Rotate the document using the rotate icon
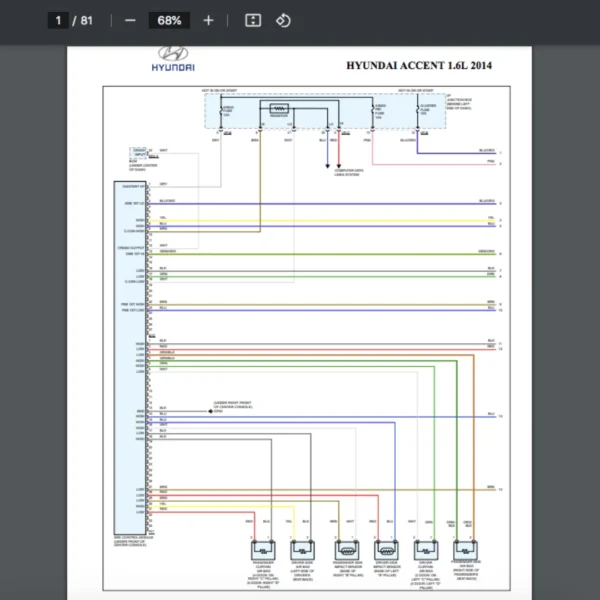Image resolution: width=600 pixels, height=600 pixels. 283,20
